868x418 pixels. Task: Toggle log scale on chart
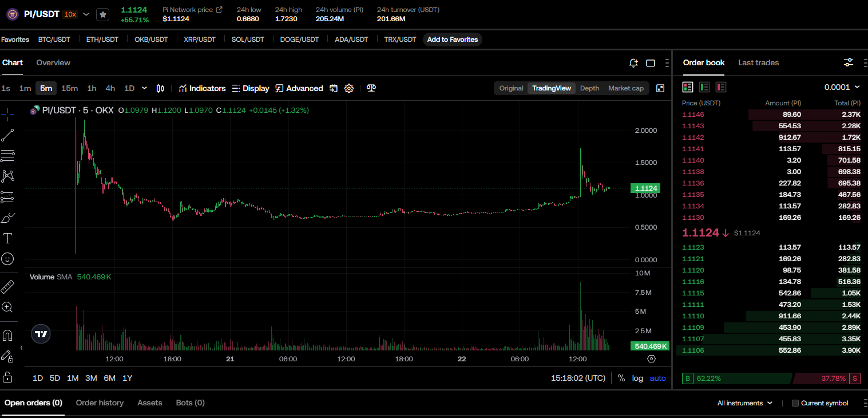pos(637,378)
